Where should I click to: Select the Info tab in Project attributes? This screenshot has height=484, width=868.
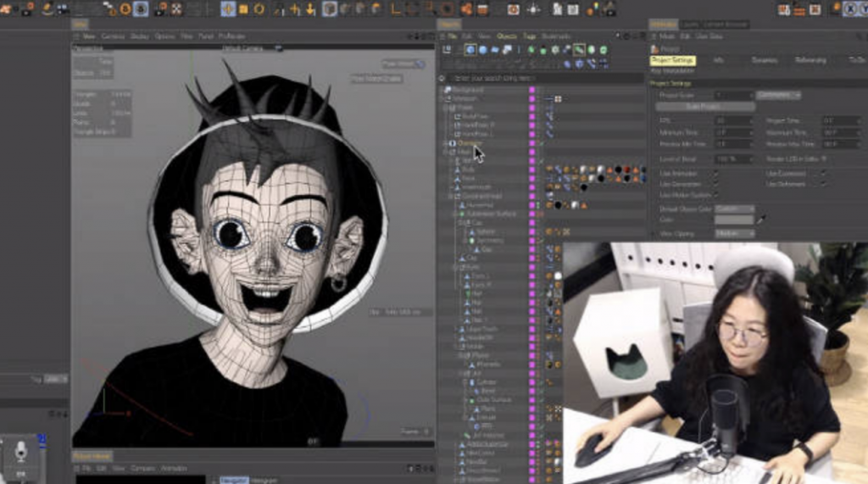[x=719, y=60]
